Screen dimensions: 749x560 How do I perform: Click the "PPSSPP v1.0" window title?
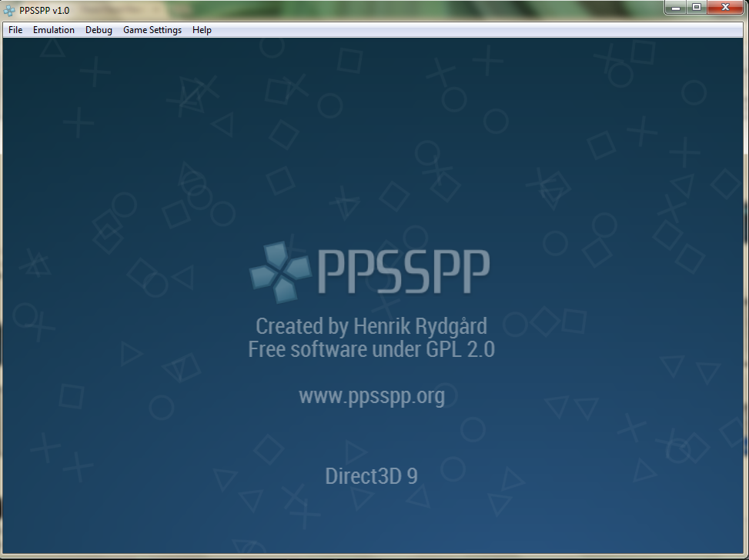point(45,11)
